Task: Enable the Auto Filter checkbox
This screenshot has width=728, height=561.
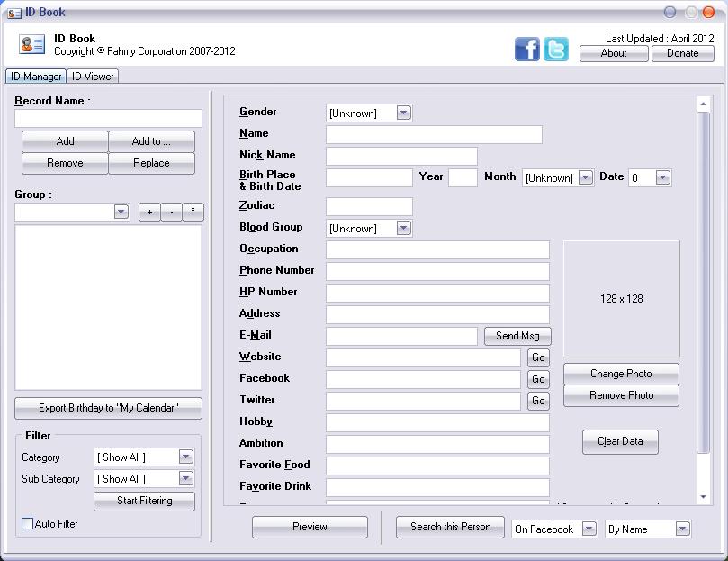Action: (27, 523)
